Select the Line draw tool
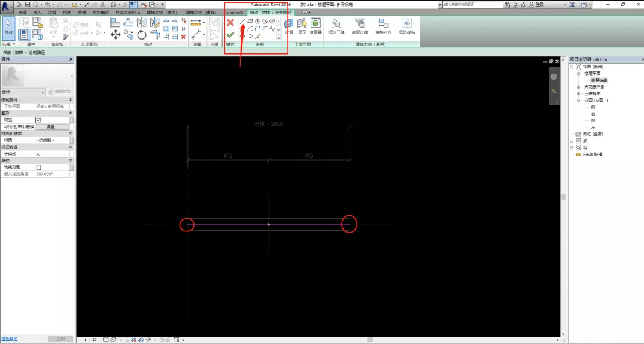644x344 pixels. 242,21
